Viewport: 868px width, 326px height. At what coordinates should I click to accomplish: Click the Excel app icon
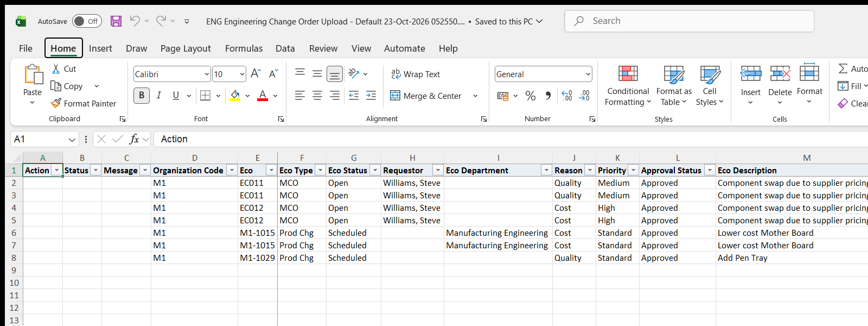click(21, 21)
